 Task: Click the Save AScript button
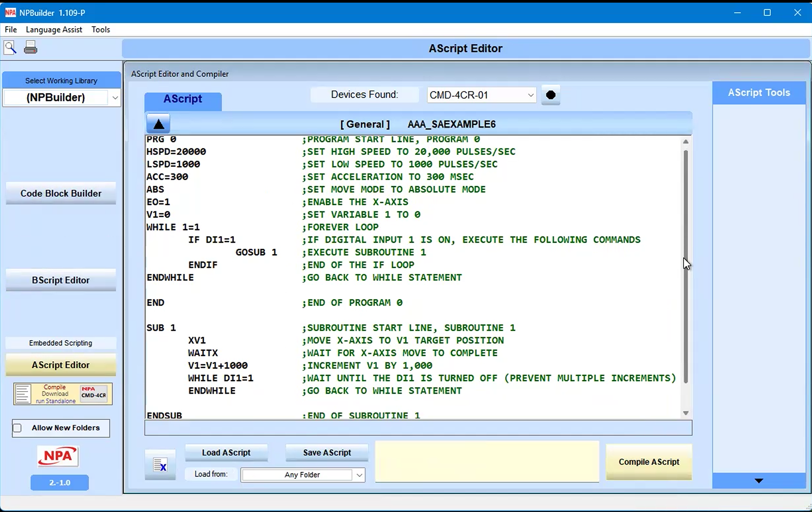(x=327, y=453)
